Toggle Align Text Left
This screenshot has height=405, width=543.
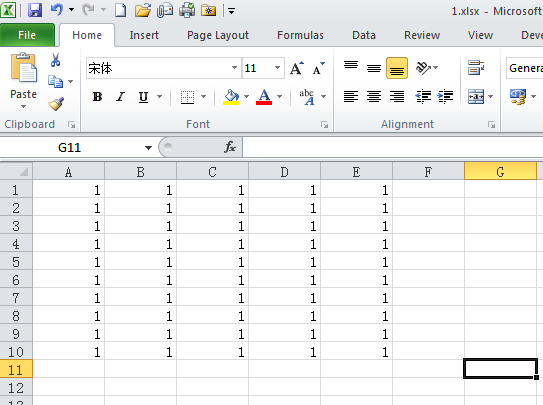(x=351, y=97)
